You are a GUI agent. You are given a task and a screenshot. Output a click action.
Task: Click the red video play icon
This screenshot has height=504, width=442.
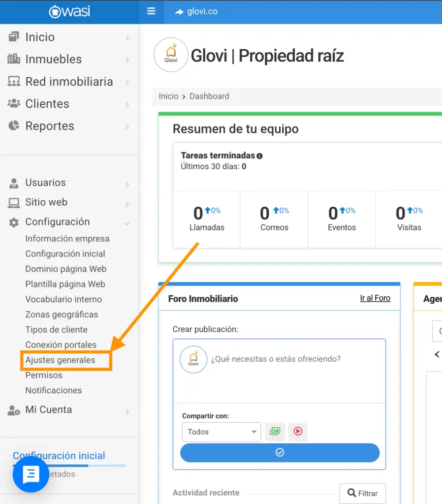tap(298, 431)
